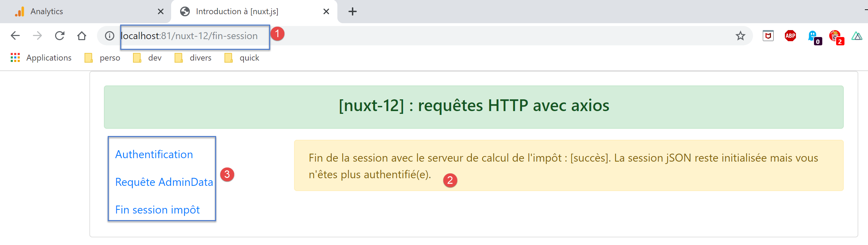Bookmark this page with the star icon
This screenshot has width=868, height=245.
pyautogui.click(x=740, y=36)
